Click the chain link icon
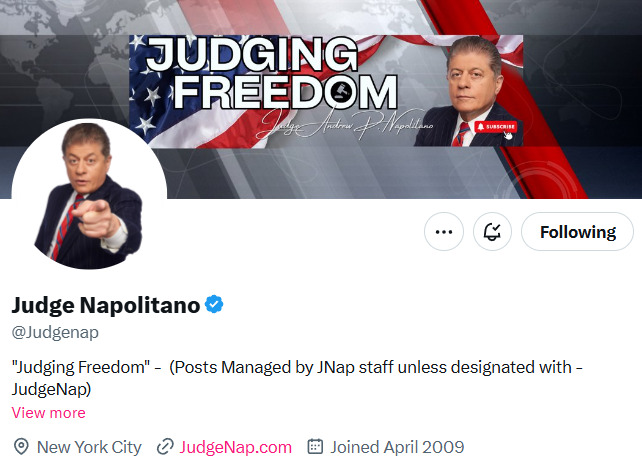642x465 pixels. 166,447
